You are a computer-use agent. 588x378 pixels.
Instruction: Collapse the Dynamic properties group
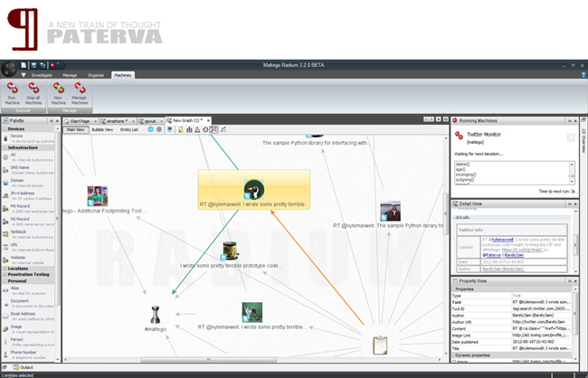pos(453,355)
